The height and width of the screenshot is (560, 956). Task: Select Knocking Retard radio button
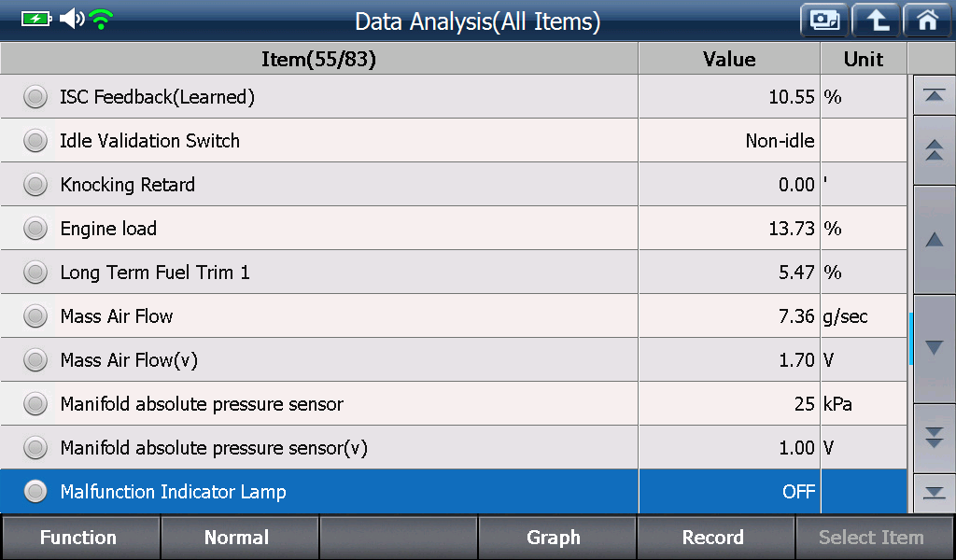(x=35, y=184)
